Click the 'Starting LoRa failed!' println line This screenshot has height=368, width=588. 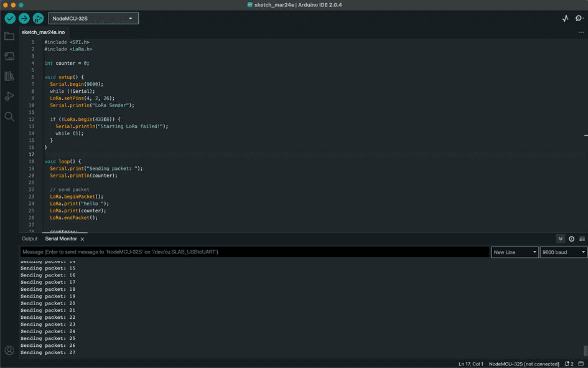tap(112, 126)
